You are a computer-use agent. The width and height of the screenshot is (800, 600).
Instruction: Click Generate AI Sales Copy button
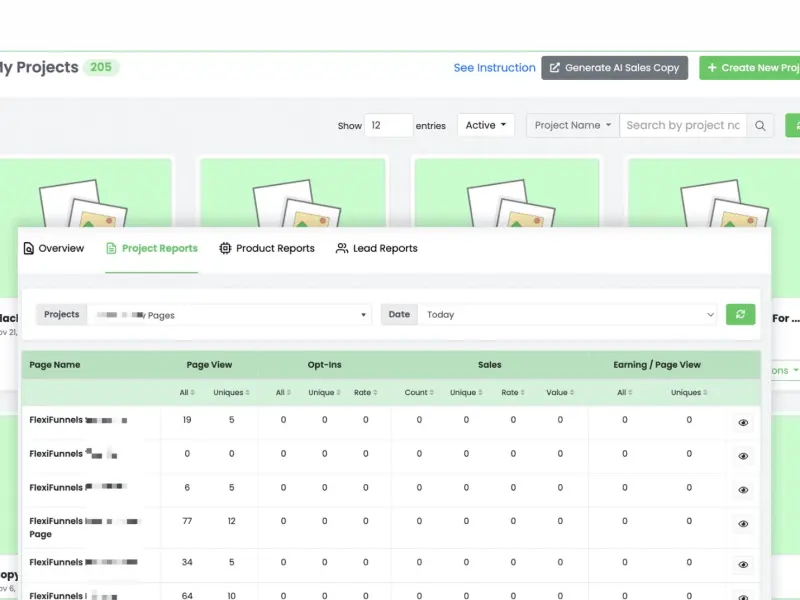click(614, 68)
